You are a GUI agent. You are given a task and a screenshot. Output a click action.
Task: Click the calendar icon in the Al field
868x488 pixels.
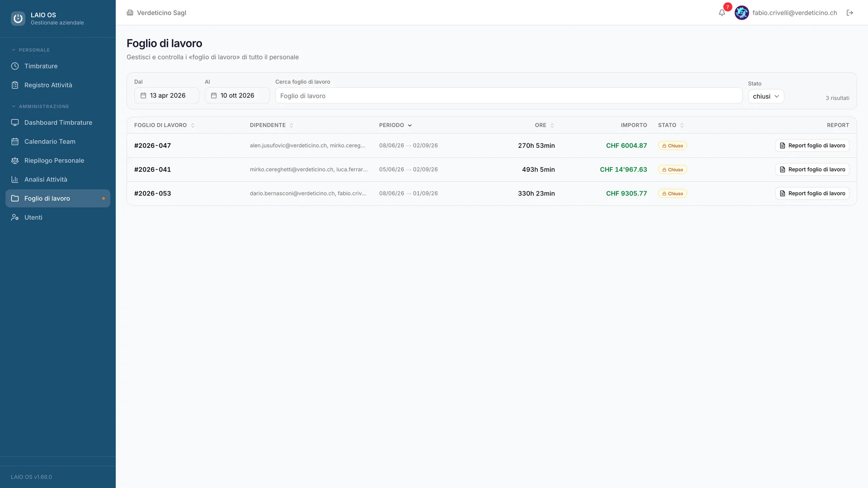214,95
